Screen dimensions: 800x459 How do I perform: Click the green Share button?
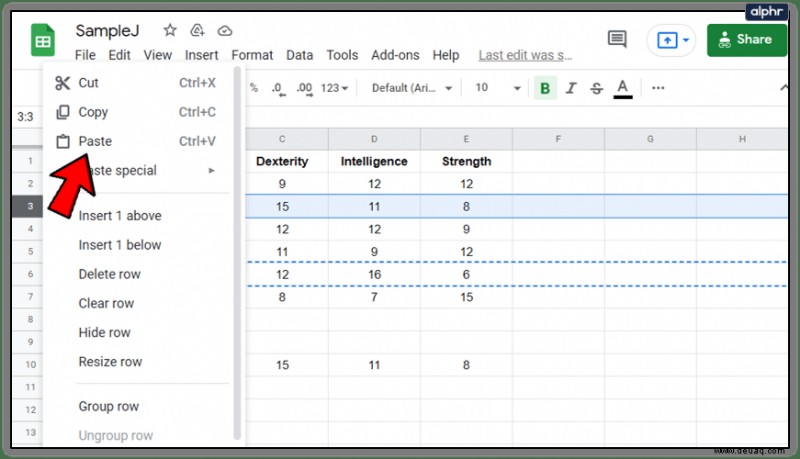[746, 40]
